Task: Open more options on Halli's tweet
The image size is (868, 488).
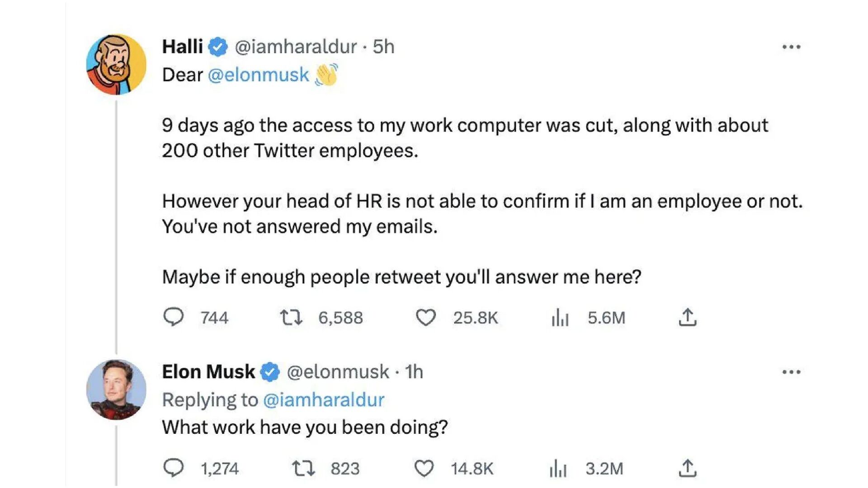Action: pos(791,47)
